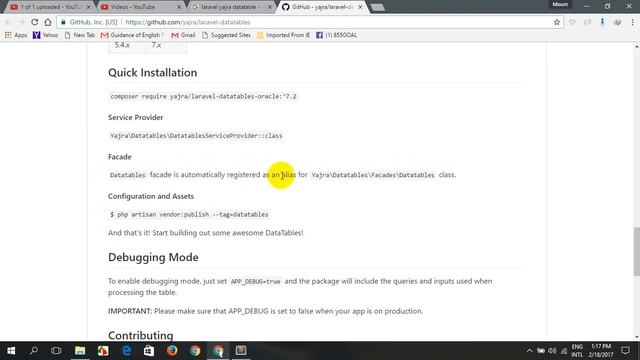Launch Microsoft Edge from the taskbar
The image size is (640, 360).
click(x=127, y=351)
